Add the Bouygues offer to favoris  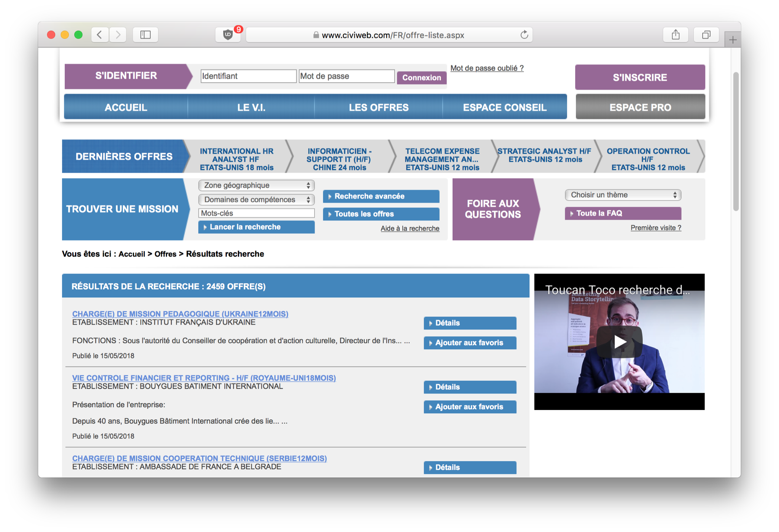pyautogui.click(x=470, y=407)
